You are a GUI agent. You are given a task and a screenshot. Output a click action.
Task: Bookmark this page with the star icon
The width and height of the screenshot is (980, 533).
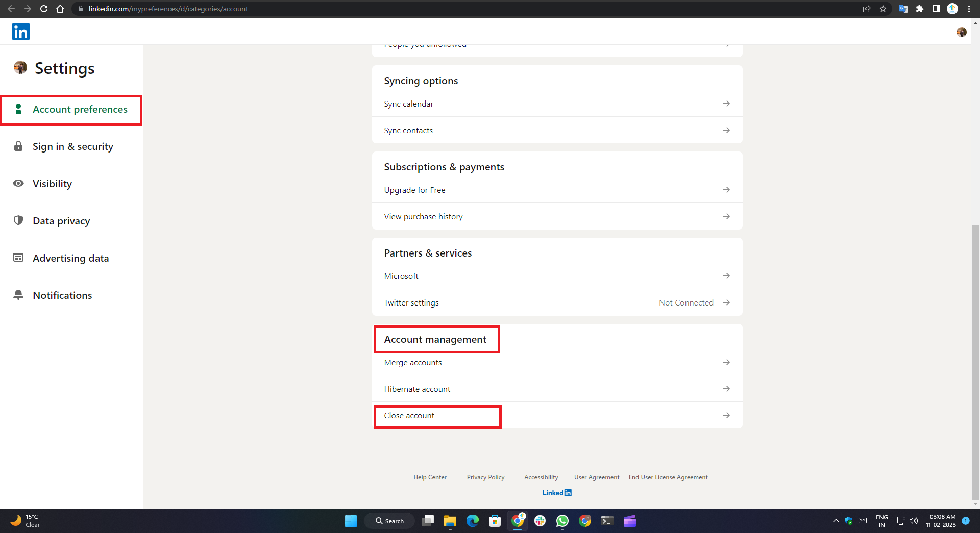coord(883,9)
